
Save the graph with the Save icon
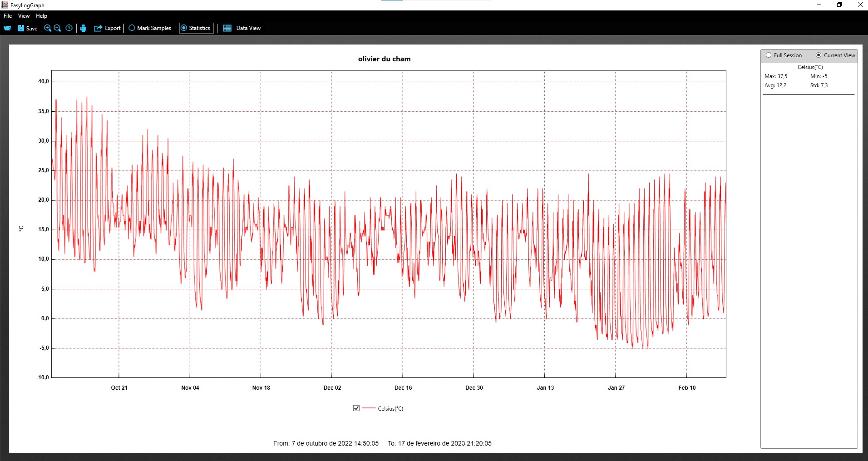tap(27, 28)
